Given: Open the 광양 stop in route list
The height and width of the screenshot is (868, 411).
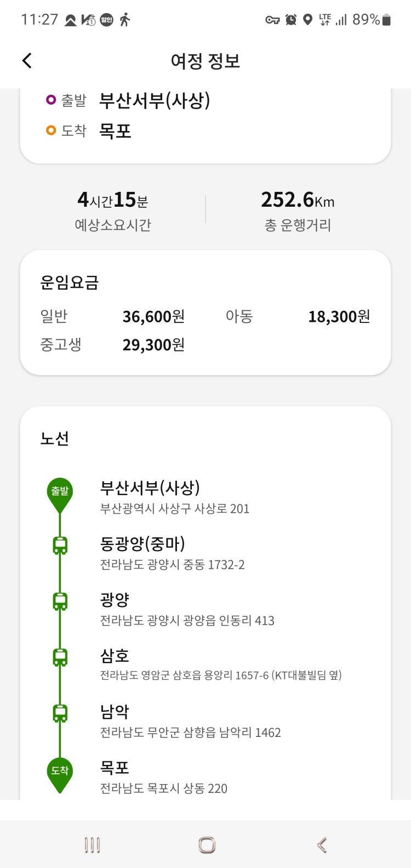Looking at the screenshot, I should click(x=115, y=600).
